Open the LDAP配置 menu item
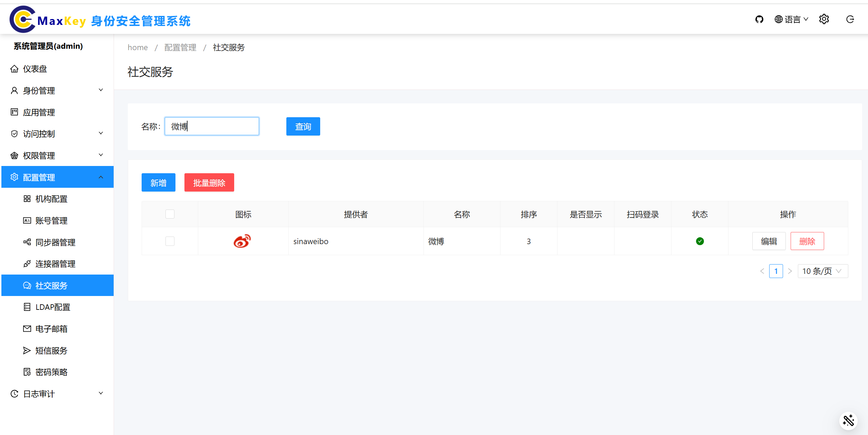868x435 pixels. tap(53, 307)
